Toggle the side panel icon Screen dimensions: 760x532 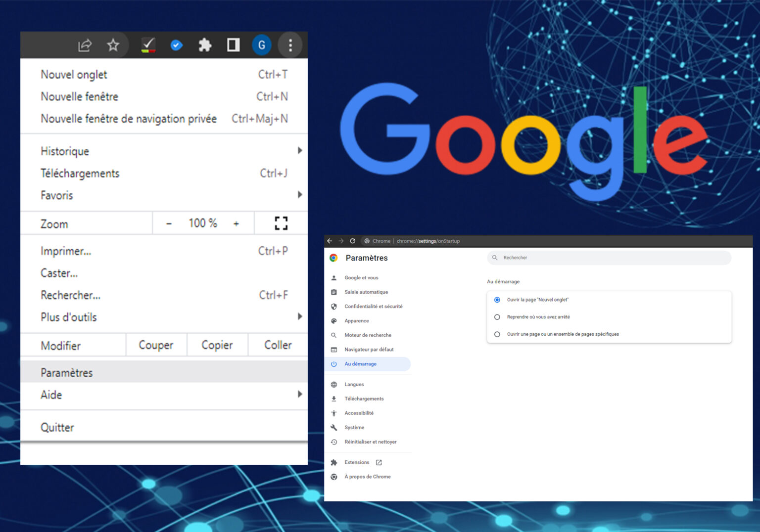(234, 45)
